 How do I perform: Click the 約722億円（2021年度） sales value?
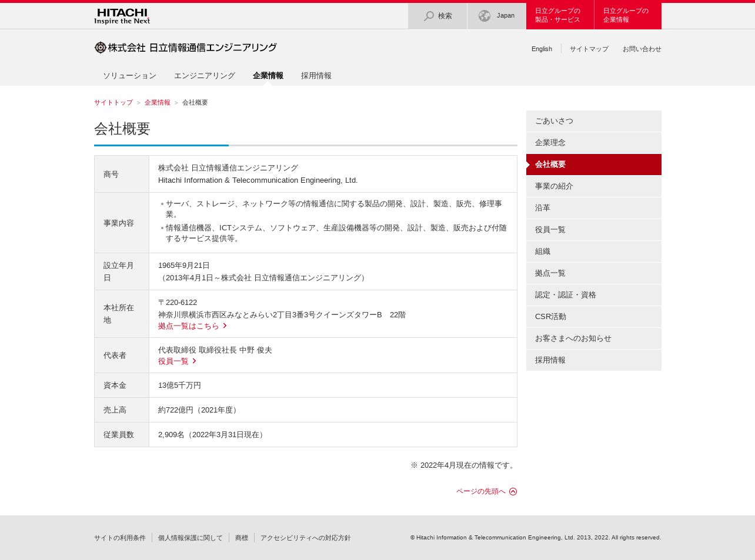(199, 410)
